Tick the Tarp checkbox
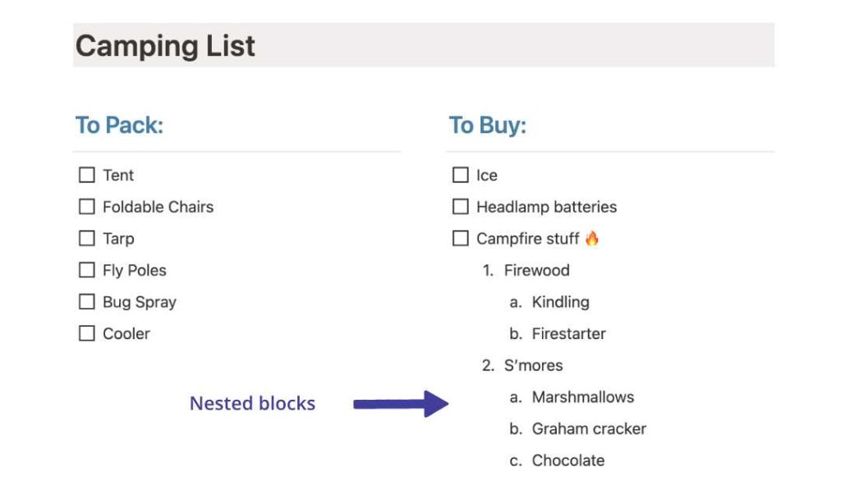This screenshot has height=504, width=841. pyautogui.click(x=87, y=238)
